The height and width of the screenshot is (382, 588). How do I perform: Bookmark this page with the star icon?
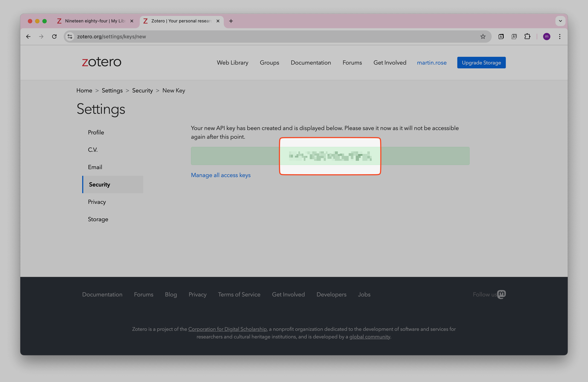coord(483,37)
